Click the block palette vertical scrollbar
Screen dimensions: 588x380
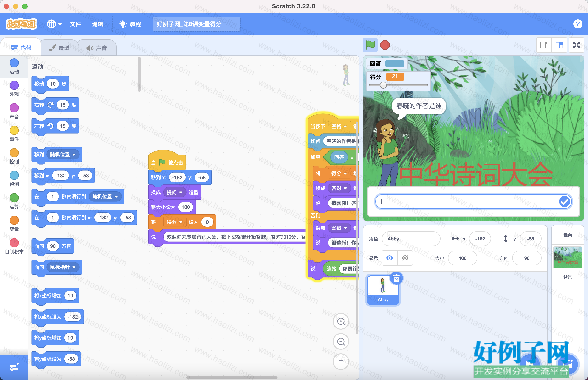[x=139, y=74]
